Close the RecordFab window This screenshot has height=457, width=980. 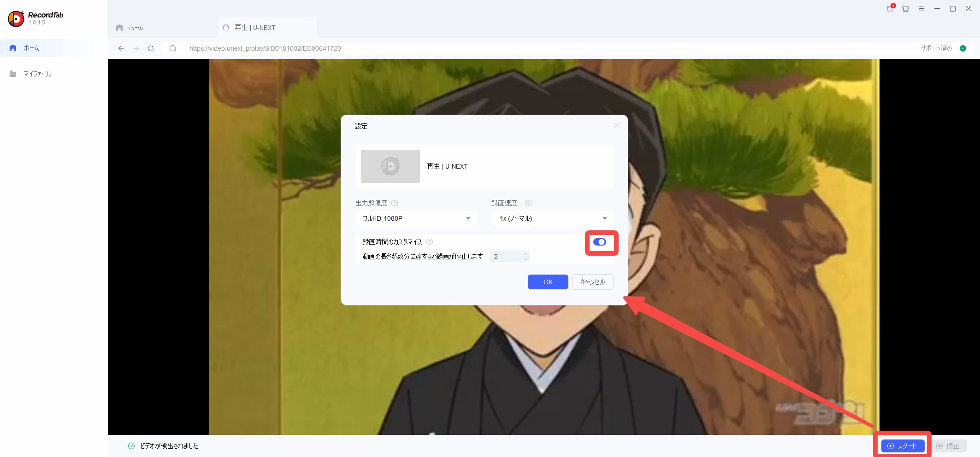[x=968, y=9]
